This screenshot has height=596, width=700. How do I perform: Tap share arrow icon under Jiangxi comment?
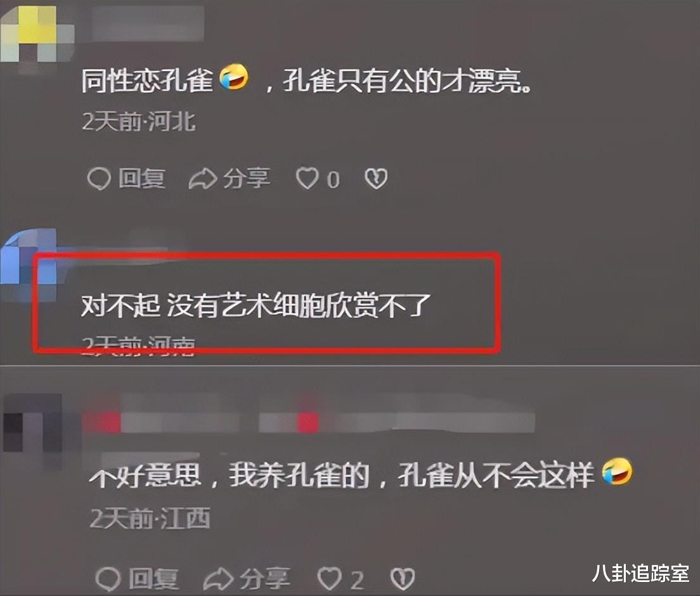click(218, 579)
